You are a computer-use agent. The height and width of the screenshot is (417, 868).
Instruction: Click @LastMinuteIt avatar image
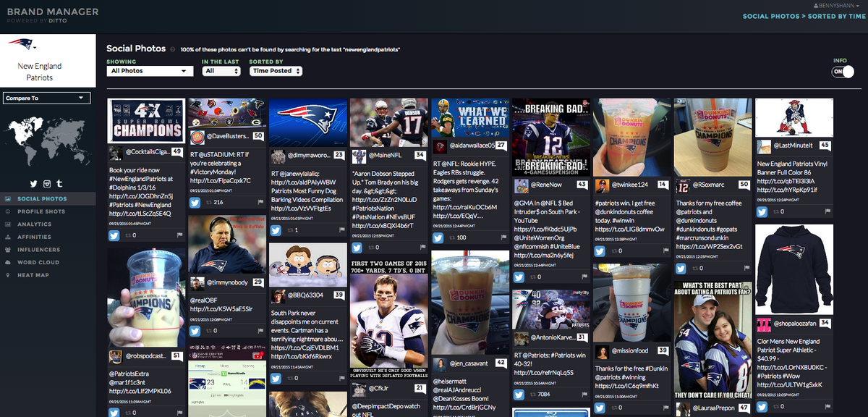(764, 146)
